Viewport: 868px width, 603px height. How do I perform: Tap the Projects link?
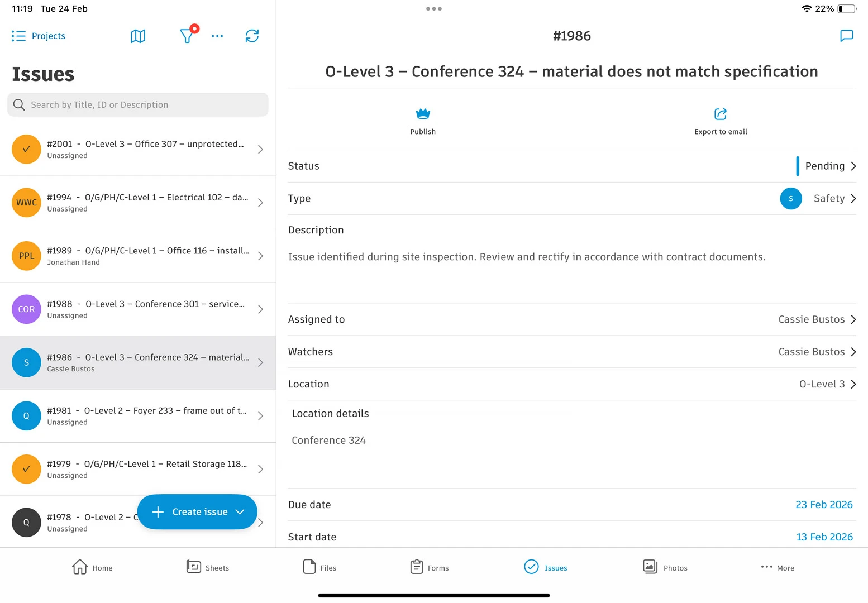(x=49, y=36)
